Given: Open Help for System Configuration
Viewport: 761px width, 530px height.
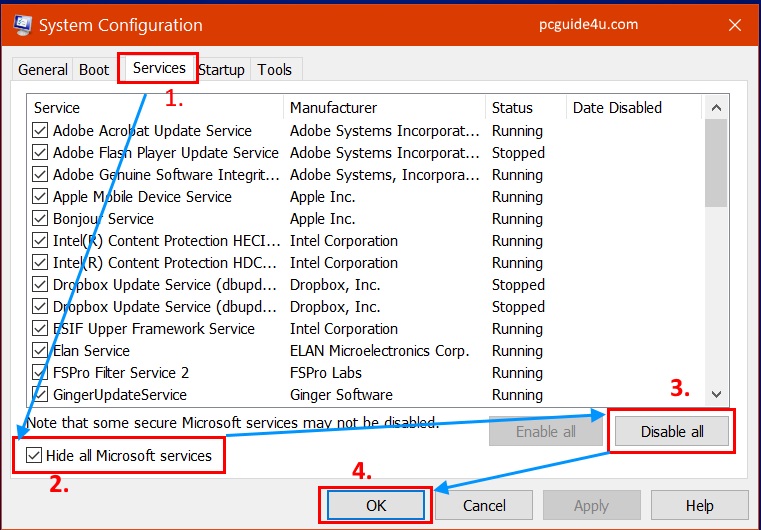Looking at the screenshot, I should [x=699, y=506].
